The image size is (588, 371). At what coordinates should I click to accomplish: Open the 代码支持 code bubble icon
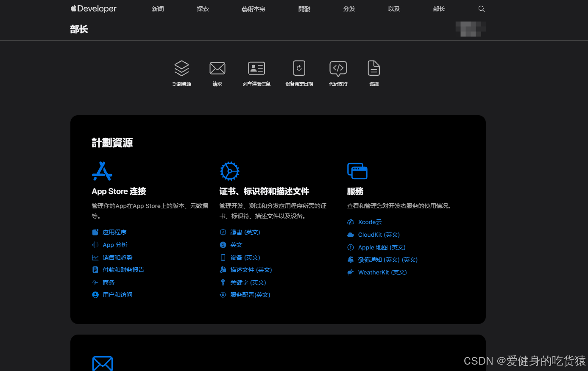(x=338, y=69)
